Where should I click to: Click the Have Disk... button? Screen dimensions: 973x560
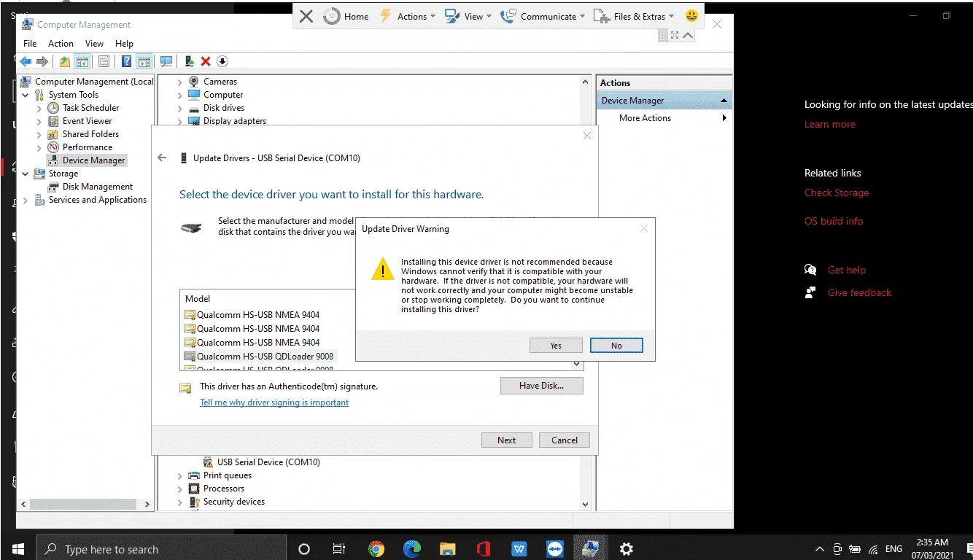pyautogui.click(x=541, y=386)
